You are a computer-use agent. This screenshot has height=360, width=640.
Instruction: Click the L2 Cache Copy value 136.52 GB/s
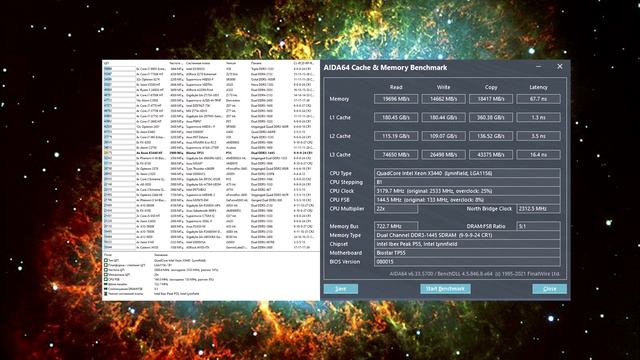[x=491, y=136]
